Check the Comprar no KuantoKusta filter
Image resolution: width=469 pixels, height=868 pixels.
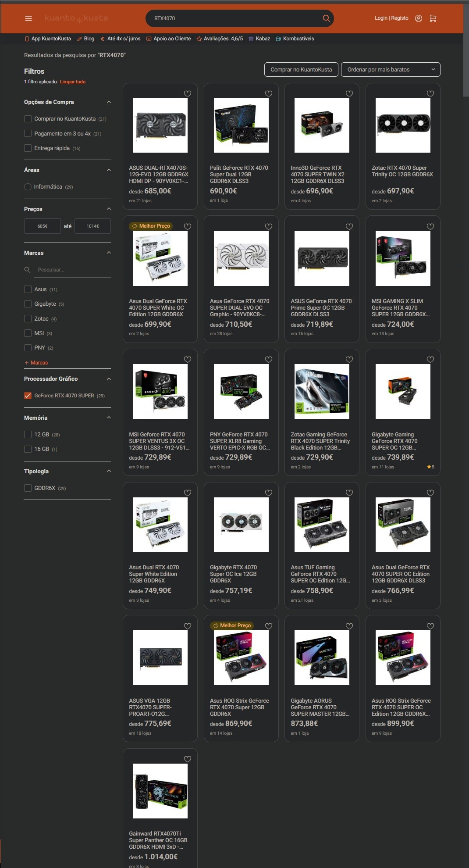(x=28, y=119)
